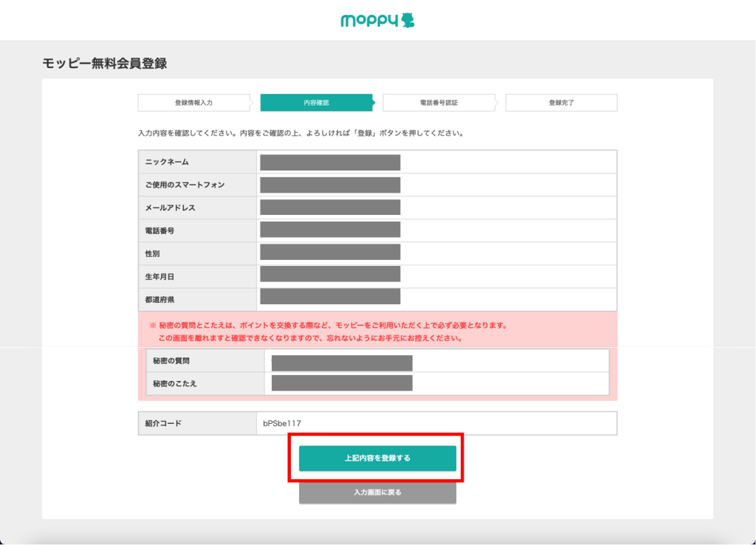Click the referral code value bPSbe117
The image size is (756, 545).
[x=282, y=423]
